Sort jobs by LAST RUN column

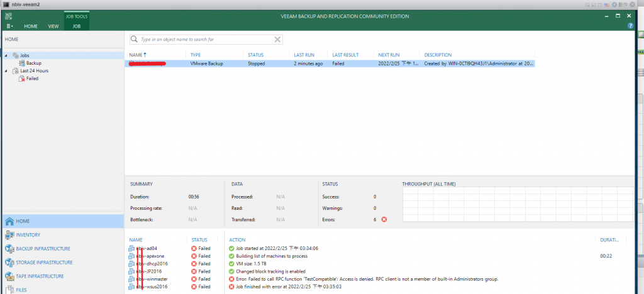click(304, 55)
